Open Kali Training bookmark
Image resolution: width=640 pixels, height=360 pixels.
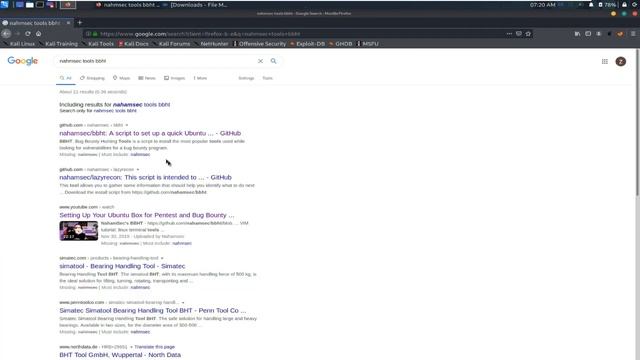point(58,44)
